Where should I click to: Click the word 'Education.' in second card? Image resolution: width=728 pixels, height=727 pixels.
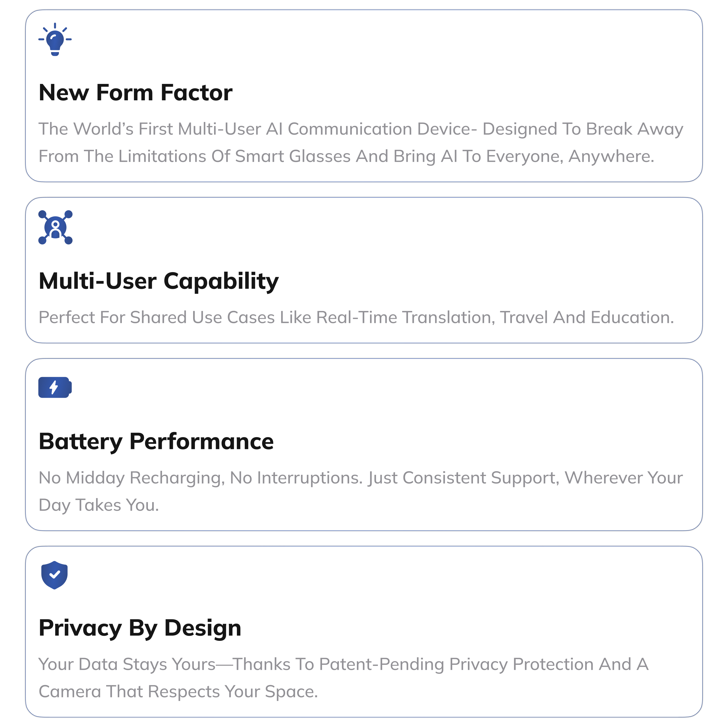click(x=632, y=317)
